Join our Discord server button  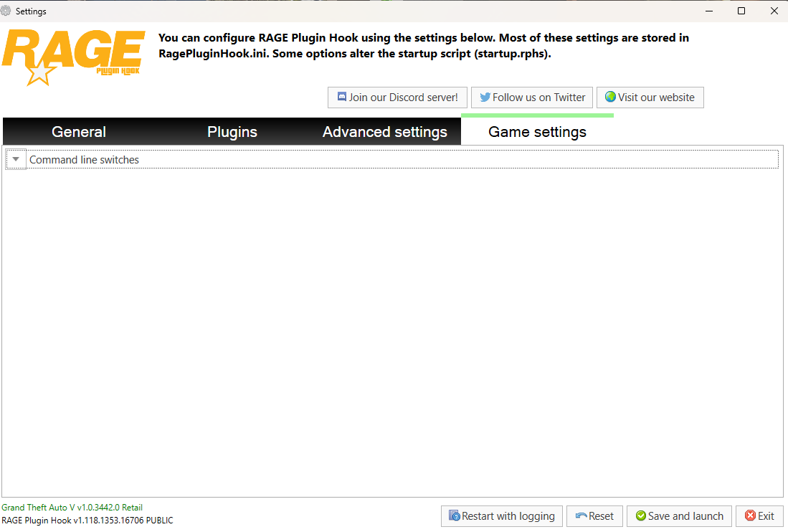(x=397, y=98)
